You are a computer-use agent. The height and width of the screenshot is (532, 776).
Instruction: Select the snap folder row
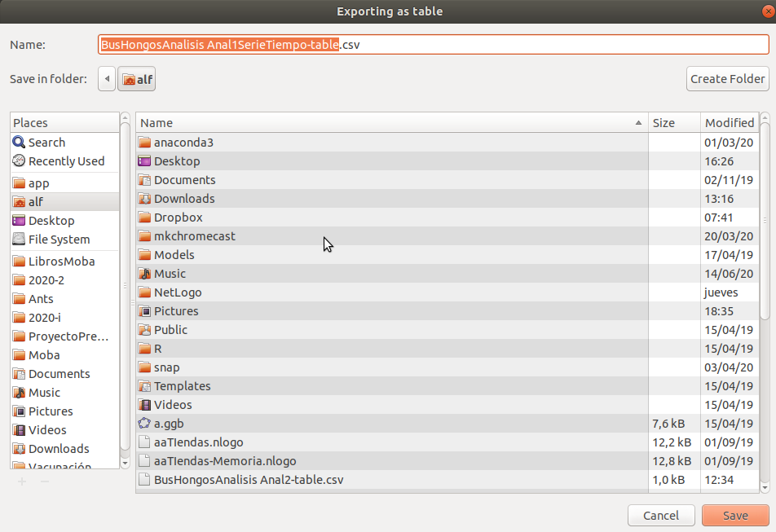click(x=448, y=367)
